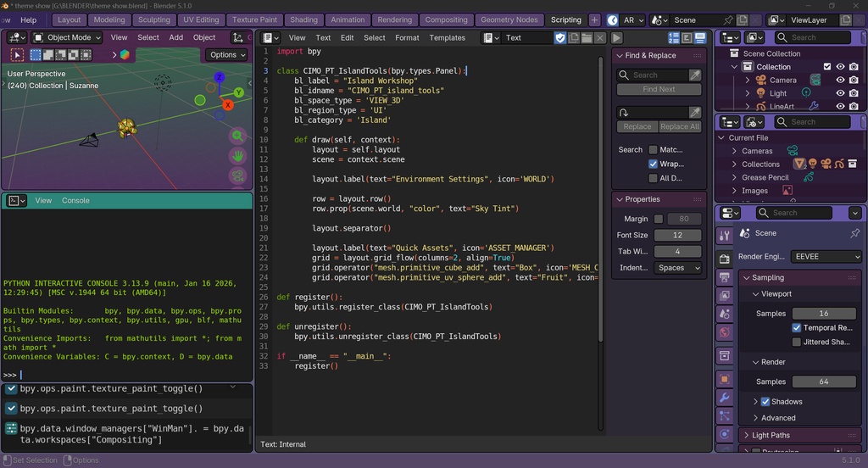
Task: Open the Render Engine EEVEE dropdown
Action: click(x=826, y=256)
